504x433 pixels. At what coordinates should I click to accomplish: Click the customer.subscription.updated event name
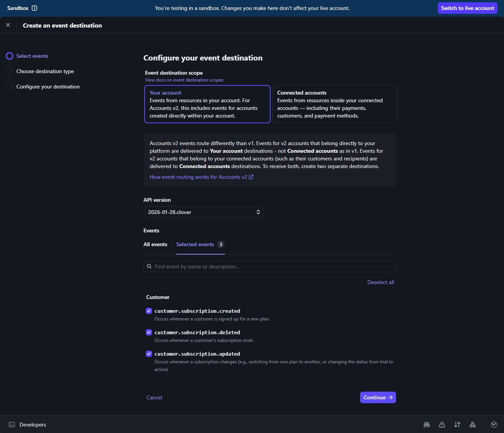pyautogui.click(x=197, y=354)
